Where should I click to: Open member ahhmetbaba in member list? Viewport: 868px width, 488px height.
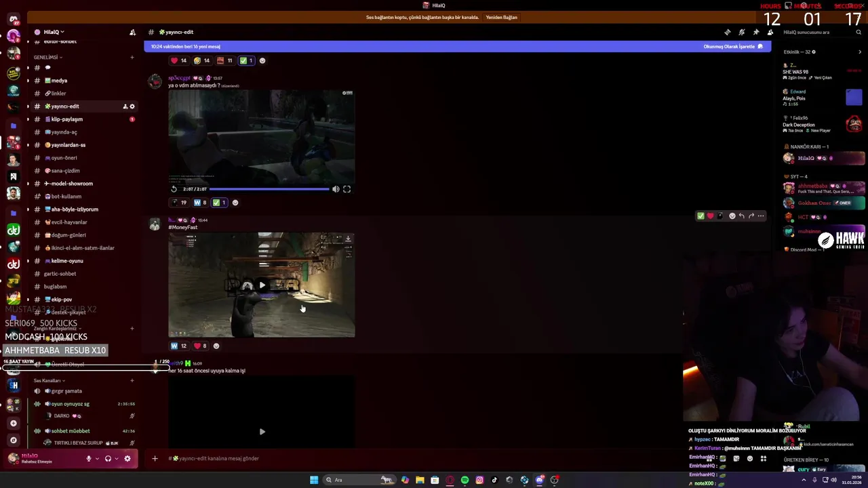(x=824, y=188)
